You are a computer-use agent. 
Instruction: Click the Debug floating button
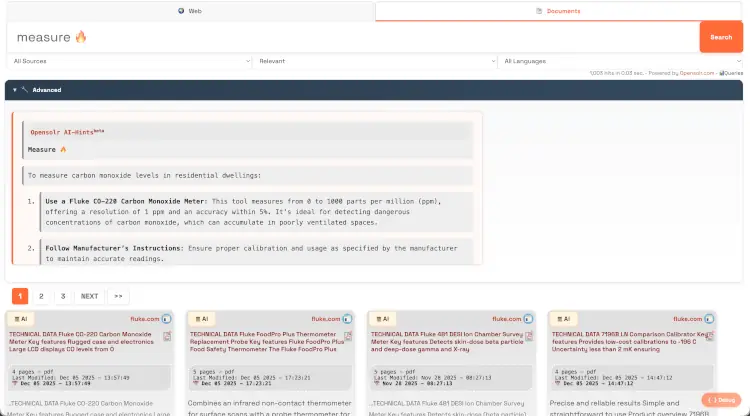[x=721, y=400]
